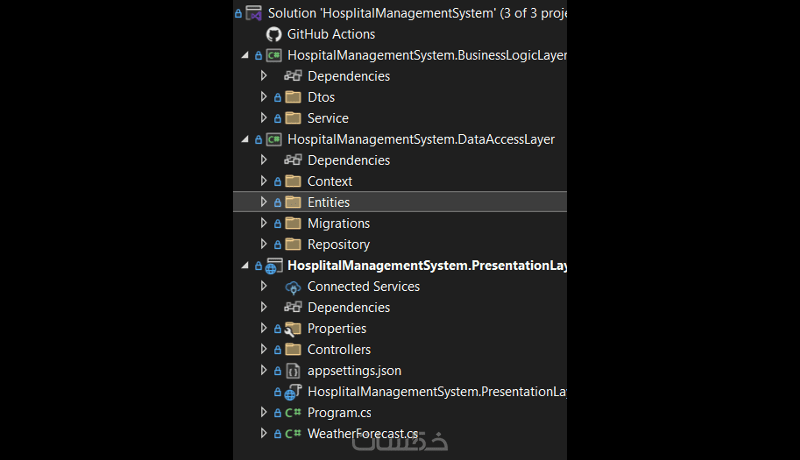800x460 pixels.
Task: Click the GitHub Actions octocat icon
Action: [x=273, y=34]
